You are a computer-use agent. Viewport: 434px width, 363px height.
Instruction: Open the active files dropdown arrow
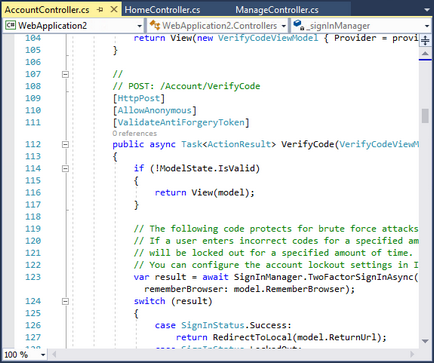(427, 10)
